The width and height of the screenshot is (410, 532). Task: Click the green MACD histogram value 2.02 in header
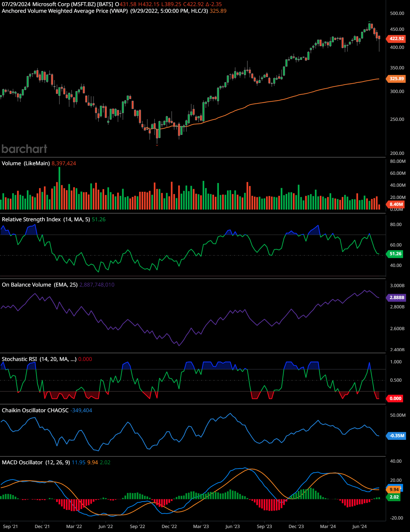105,462
